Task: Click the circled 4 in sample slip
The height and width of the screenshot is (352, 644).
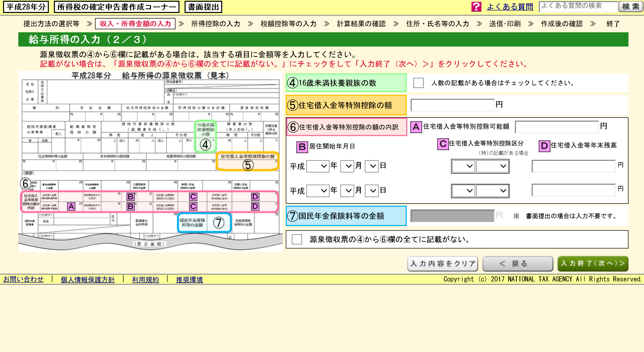Action: coord(205,145)
